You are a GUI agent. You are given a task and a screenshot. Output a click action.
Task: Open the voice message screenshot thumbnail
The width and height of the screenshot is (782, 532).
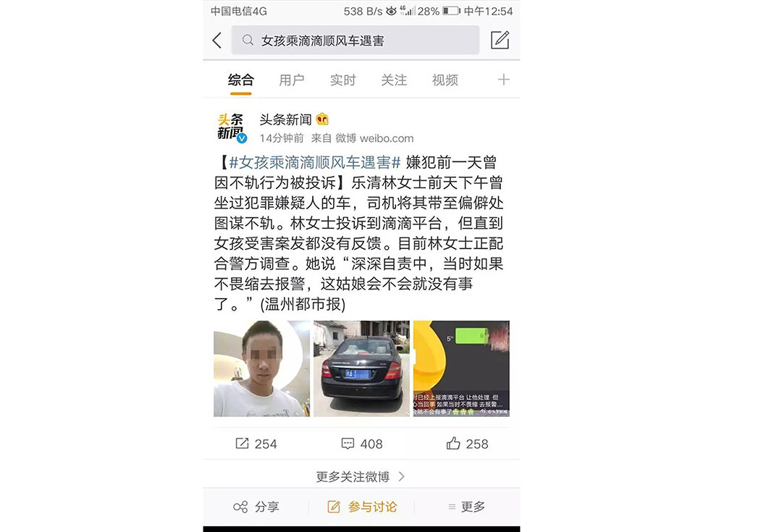(x=461, y=368)
